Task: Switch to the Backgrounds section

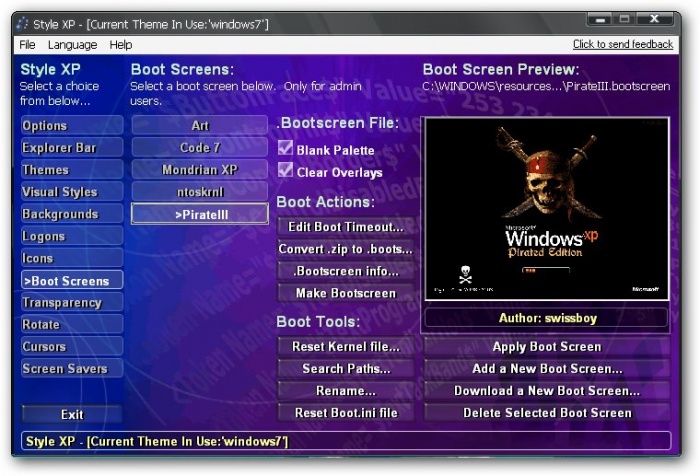Action: pyautogui.click(x=72, y=214)
